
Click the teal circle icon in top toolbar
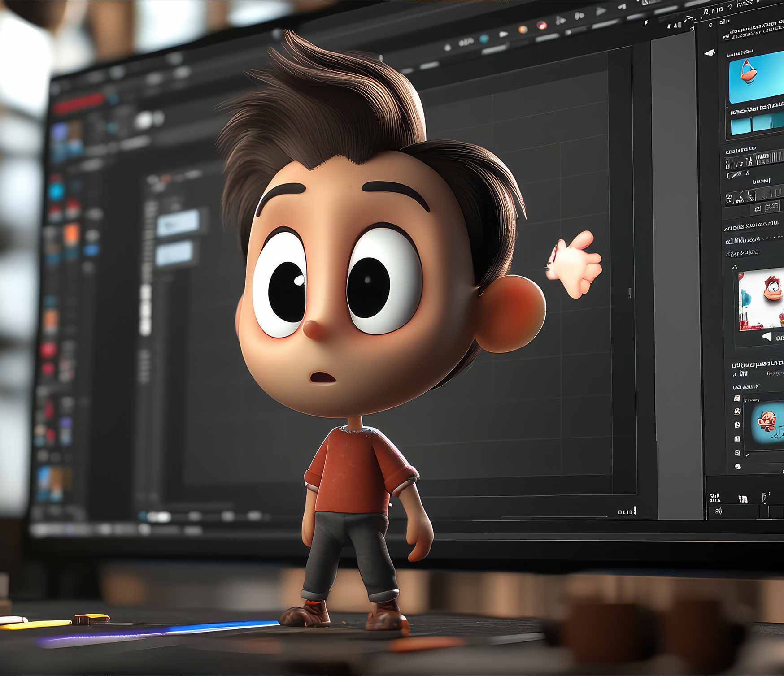tap(484, 39)
